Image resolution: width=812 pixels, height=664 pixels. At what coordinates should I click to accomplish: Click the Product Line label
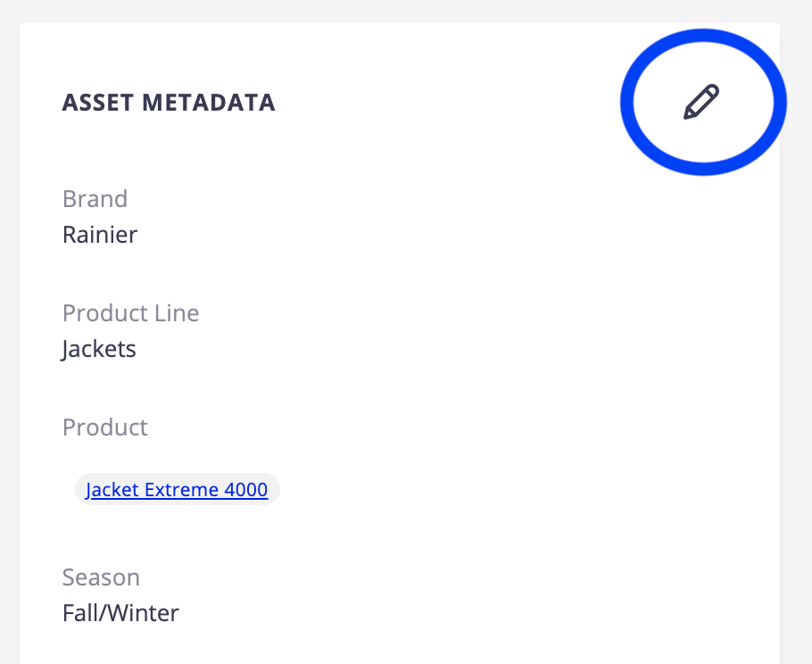tap(130, 313)
